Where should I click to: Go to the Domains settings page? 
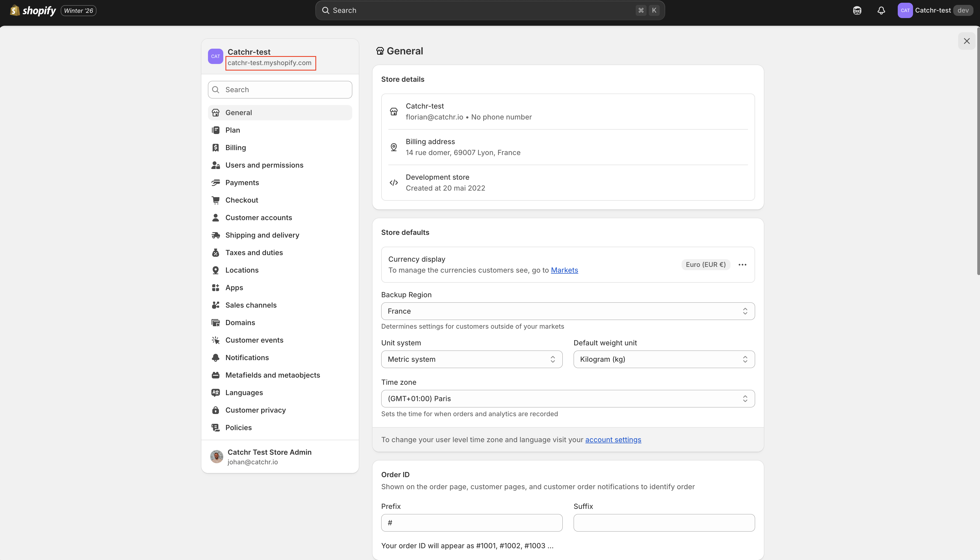pos(240,323)
